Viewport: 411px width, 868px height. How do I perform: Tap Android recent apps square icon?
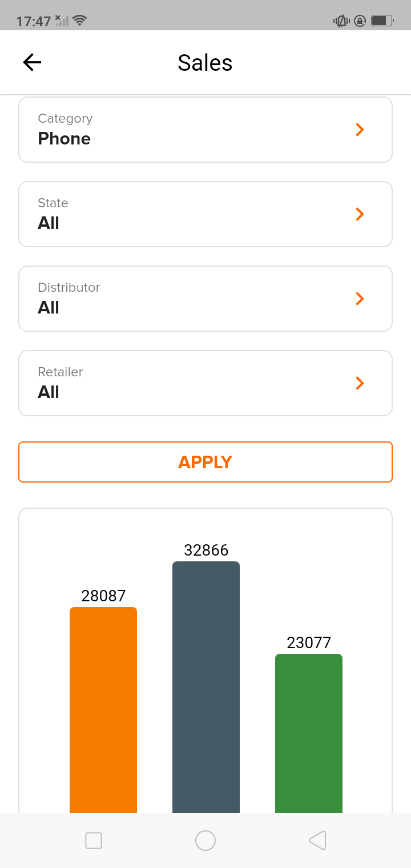(94, 841)
